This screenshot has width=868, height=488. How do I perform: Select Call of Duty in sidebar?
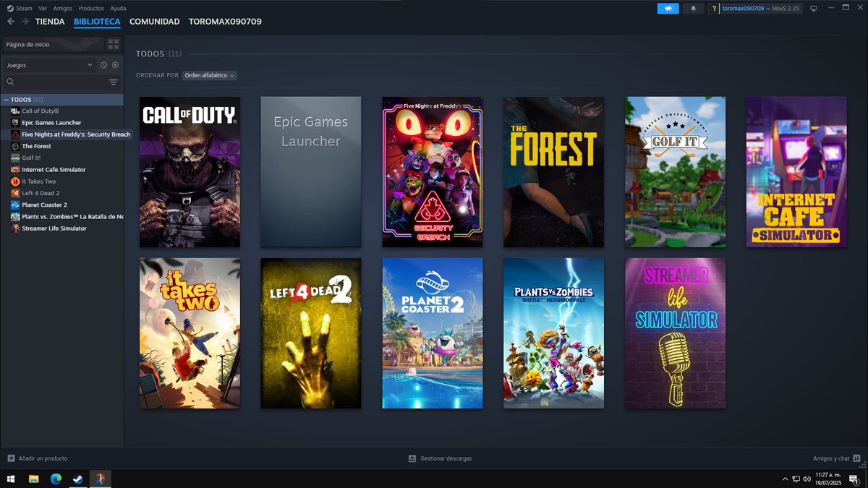point(41,111)
